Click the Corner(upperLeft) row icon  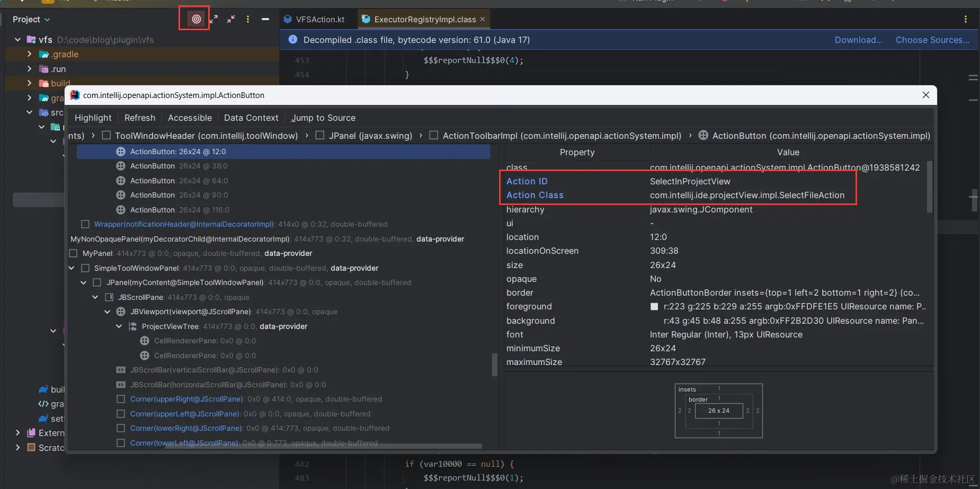[x=121, y=414]
